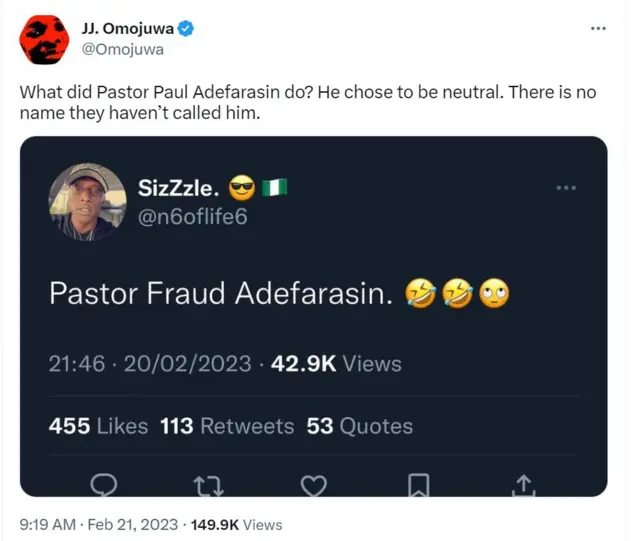Open JJ. Omojuwa's profile picture

point(43,39)
